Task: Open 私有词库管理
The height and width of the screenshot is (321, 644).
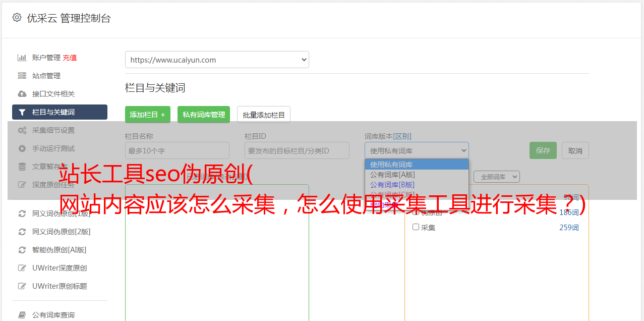Action: [x=204, y=115]
